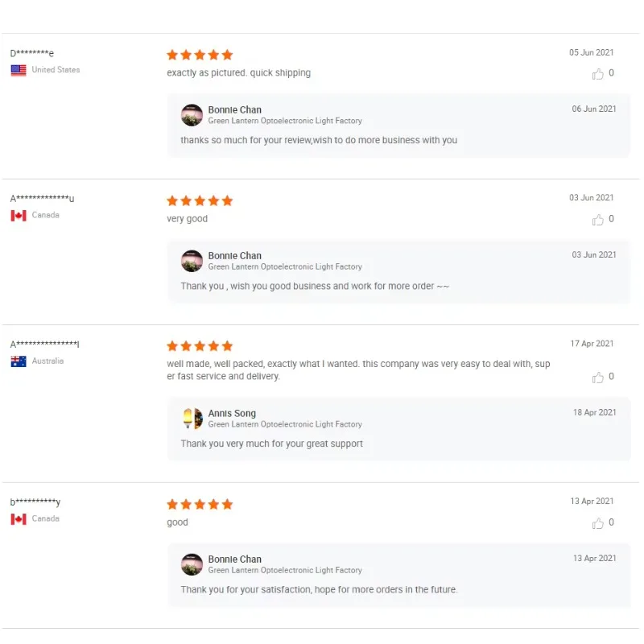Click Bonnie Chan name in 06 Jun reply

[234, 110]
